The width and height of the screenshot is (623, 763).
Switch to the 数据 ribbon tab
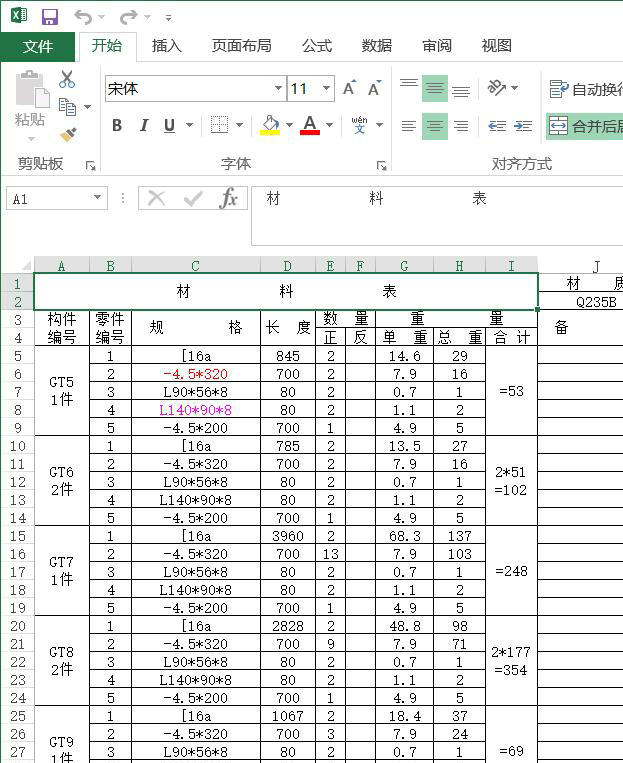(376, 46)
